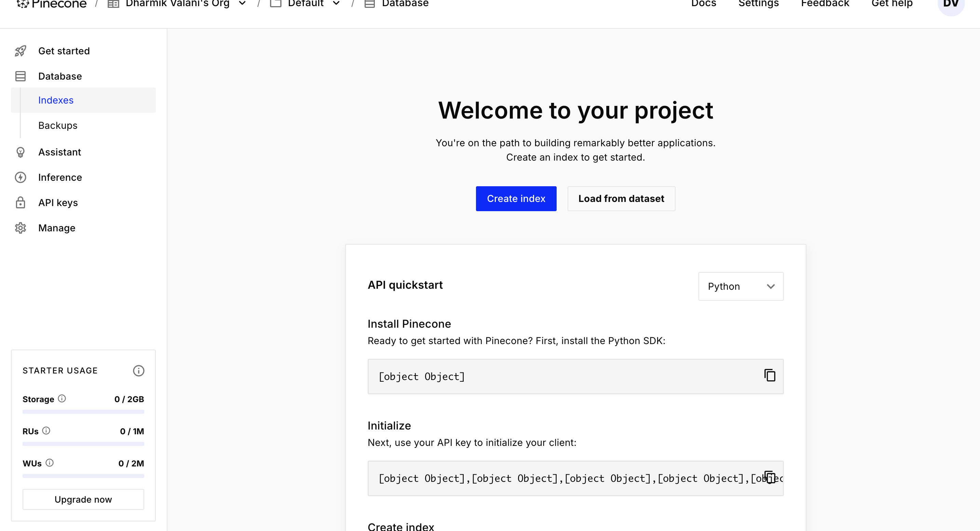Open API keys in the sidebar
Viewport: 980px width, 531px height.
58,203
